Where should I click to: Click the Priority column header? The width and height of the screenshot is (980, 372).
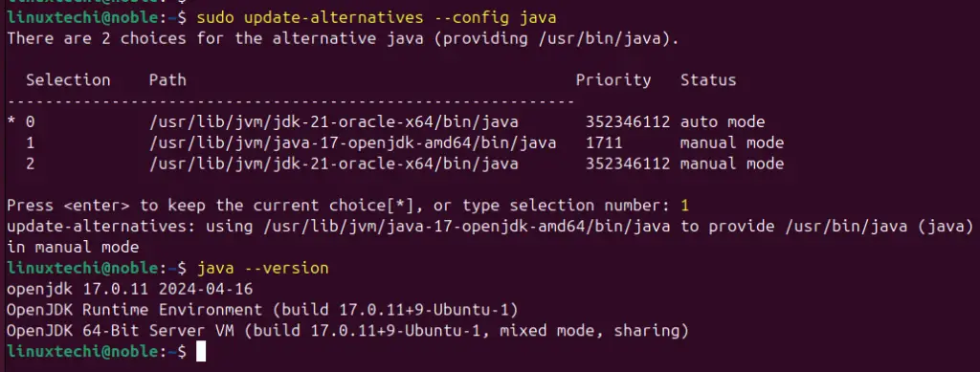click(x=613, y=80)
